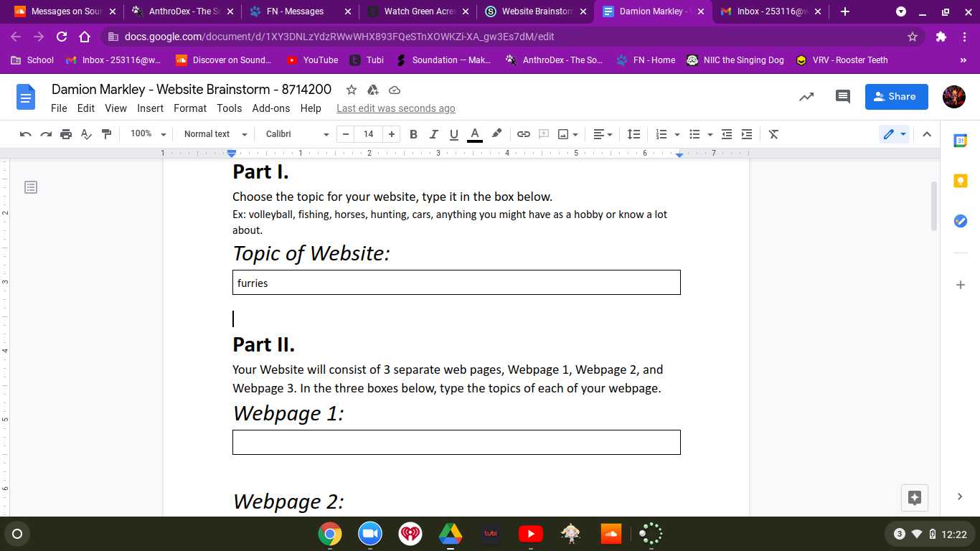This screenshot has width=980, height=551.
Task: Switch to the Inbox Gmail browser tab
Action: coord(769,11)
